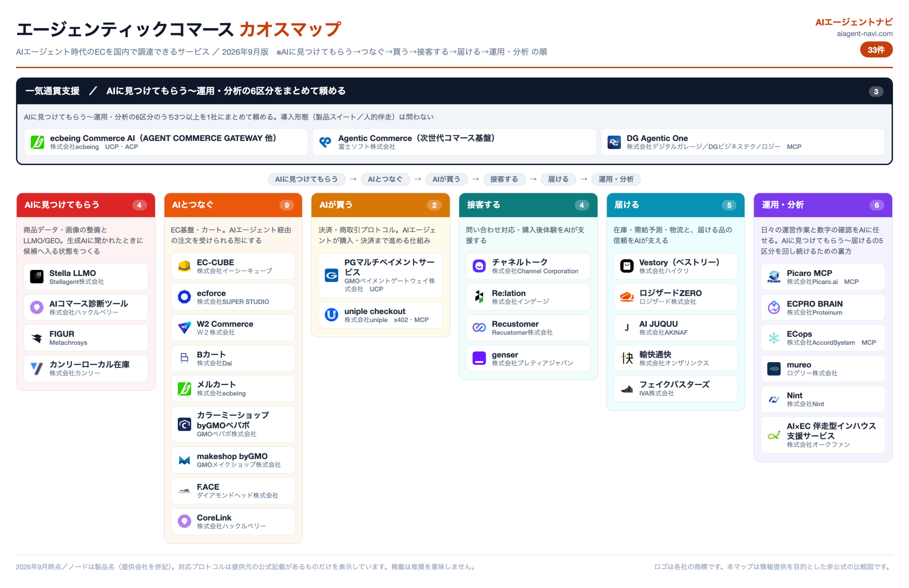
Task: Click the text ダイアモンドヘッド株式会社
Action: 238,495
